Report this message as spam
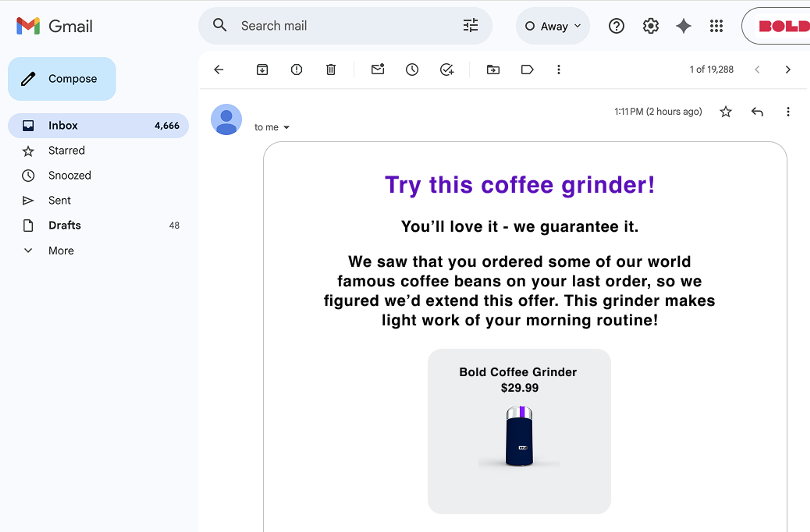810x532 pixels. 296,70
